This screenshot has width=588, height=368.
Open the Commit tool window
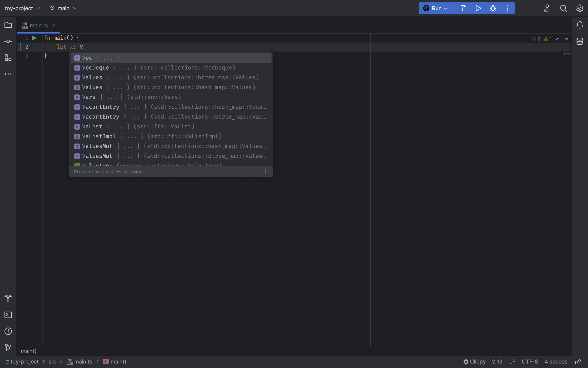coord(8,41)
